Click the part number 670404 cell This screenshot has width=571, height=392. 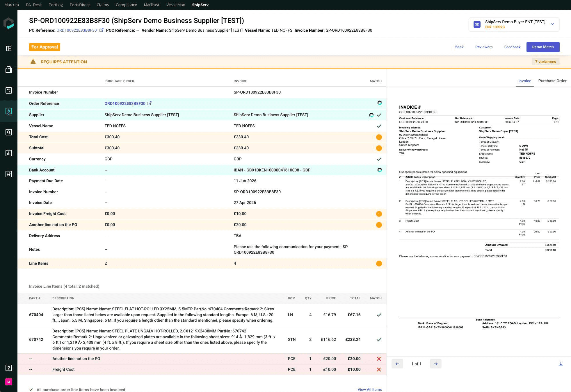pyautogui.click(x=36, y=315)
